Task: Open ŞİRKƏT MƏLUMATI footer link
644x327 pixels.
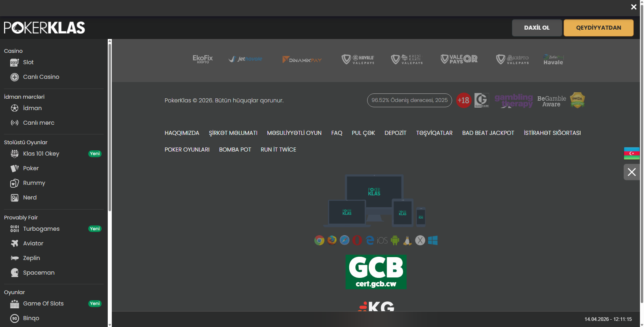Action: pyautogui.click(x=233, y=133)
